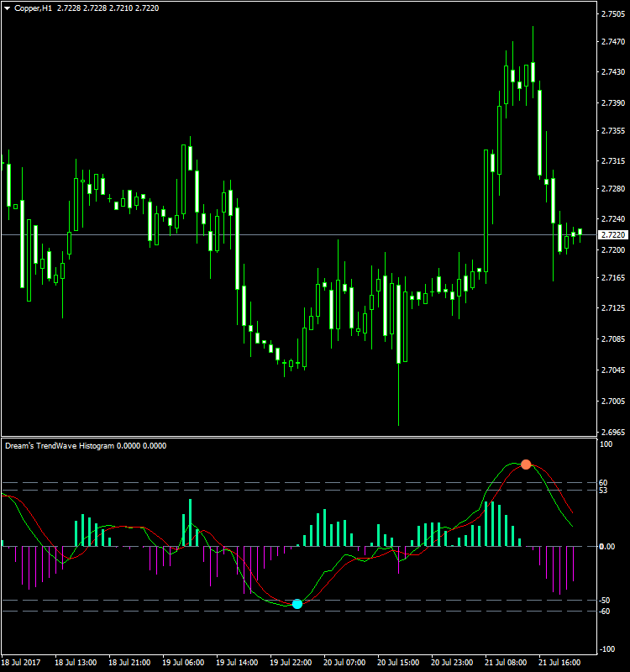Select the cyan buy signal dot
630x672 pixels.
[x=297, y=604]
